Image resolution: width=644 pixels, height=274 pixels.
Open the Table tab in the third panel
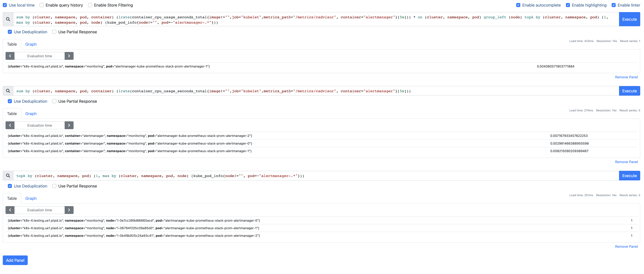(12, 198)
